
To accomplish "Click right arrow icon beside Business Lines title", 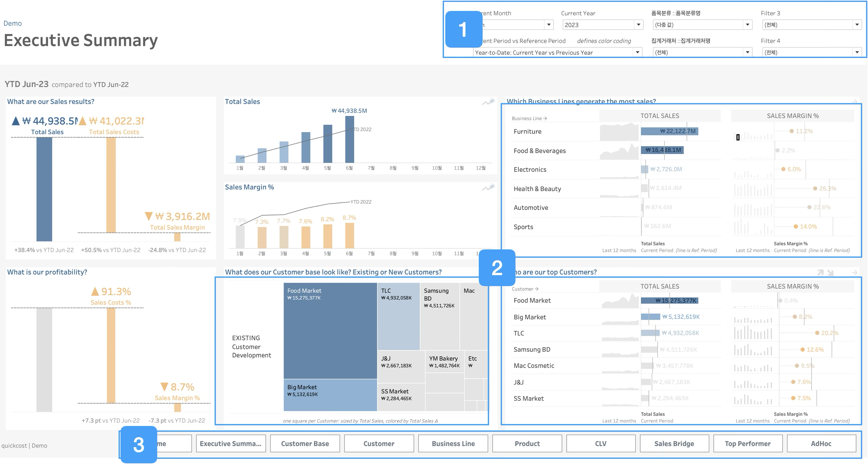I will point(854,101).
